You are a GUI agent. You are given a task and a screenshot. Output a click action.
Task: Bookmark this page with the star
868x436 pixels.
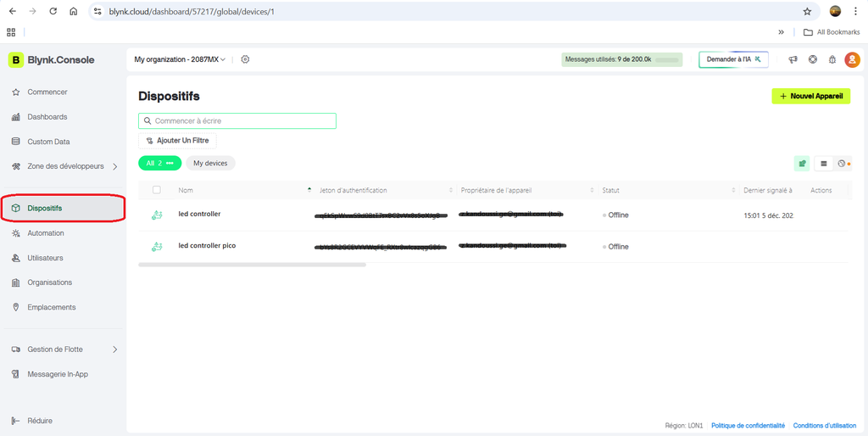tap(807, 11)
